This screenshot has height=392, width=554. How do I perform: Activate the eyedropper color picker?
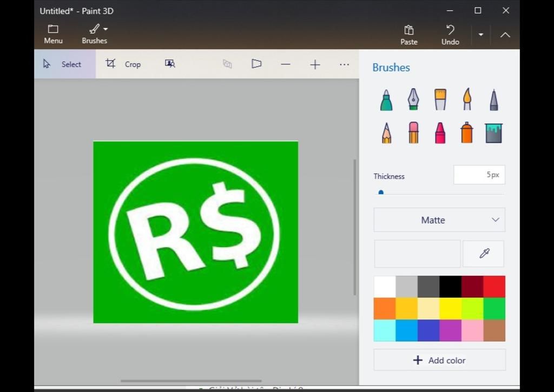484,254
